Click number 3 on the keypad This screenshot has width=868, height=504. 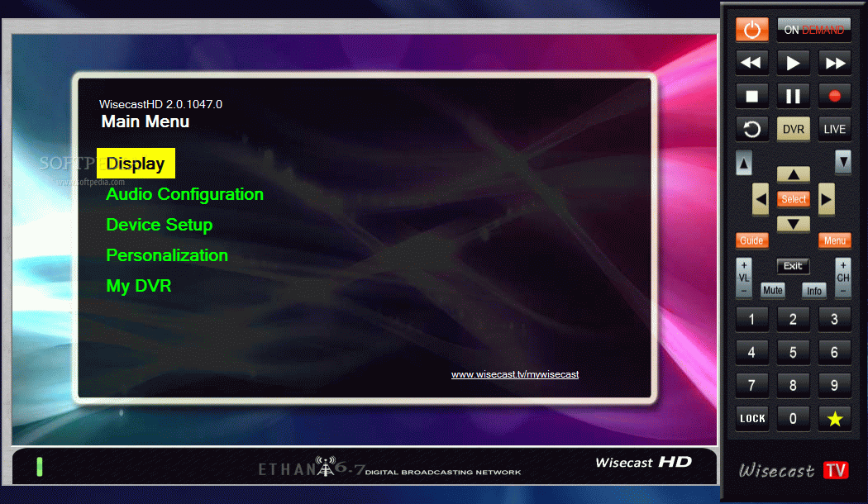click(x=835, y=319)
